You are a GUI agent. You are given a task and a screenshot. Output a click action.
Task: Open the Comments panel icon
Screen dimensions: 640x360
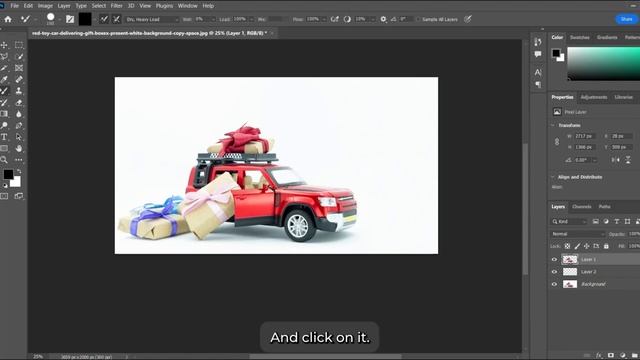538,54
